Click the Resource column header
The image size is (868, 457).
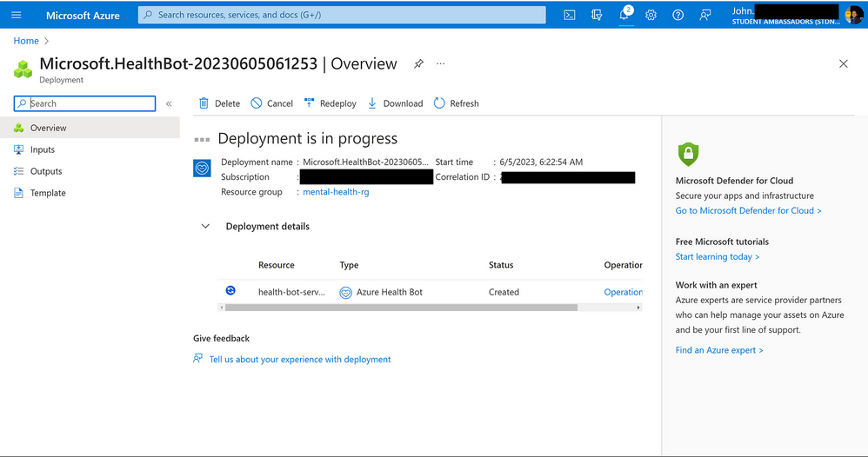click(x=277, y=265)
